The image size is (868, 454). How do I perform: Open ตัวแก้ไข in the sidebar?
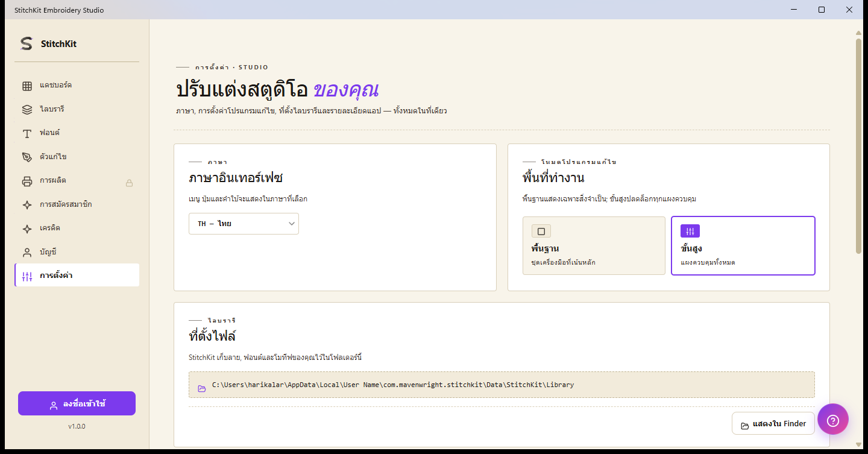click(77, 157)
